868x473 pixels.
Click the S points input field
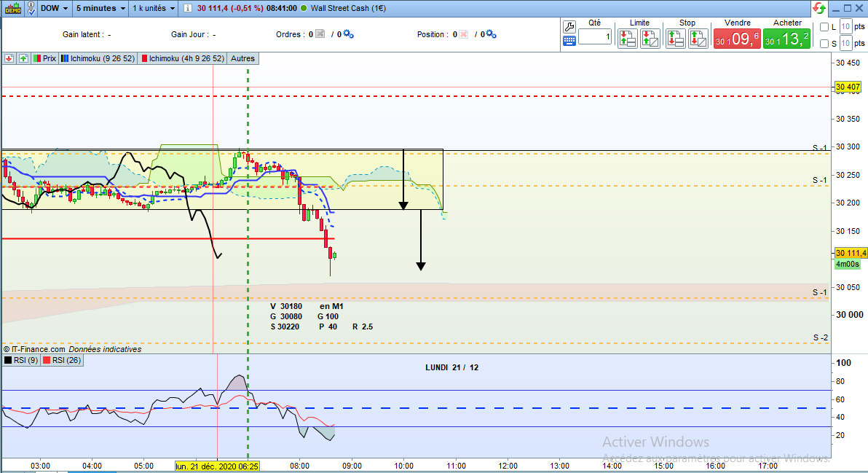845,43
